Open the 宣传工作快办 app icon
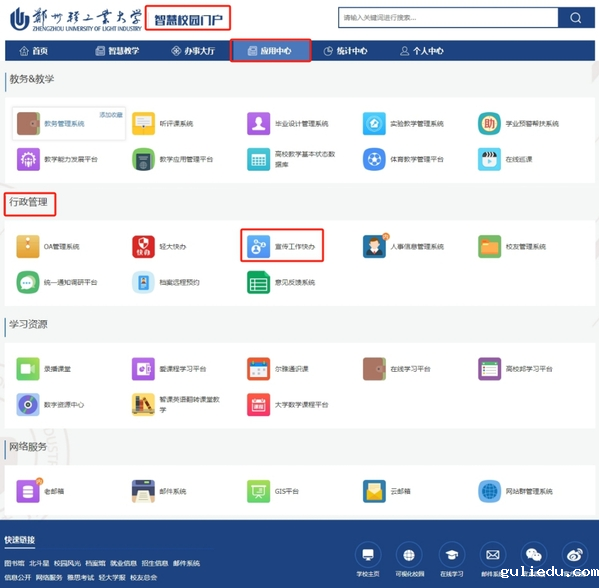Viewport: 599px width, 588px height. [x=258, y=246]
